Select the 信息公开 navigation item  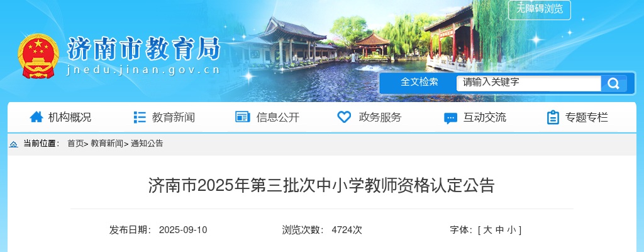277,117
